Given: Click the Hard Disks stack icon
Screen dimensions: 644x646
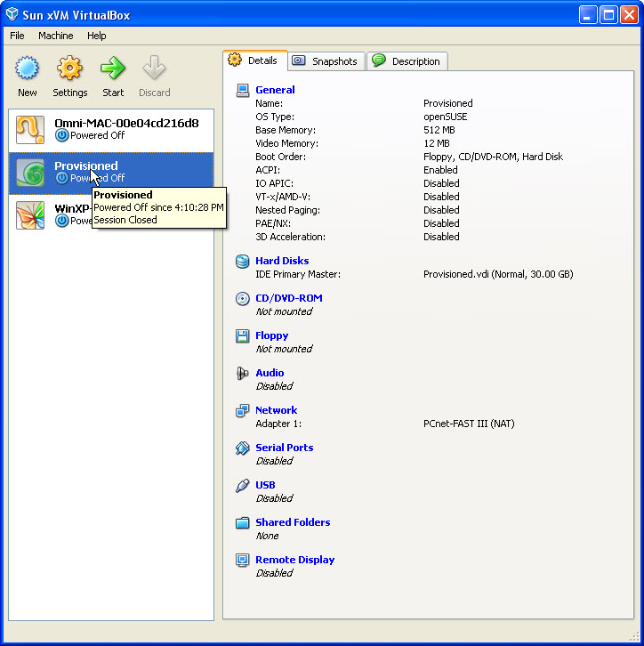Looking at the screenshot, I should point(243,262).
